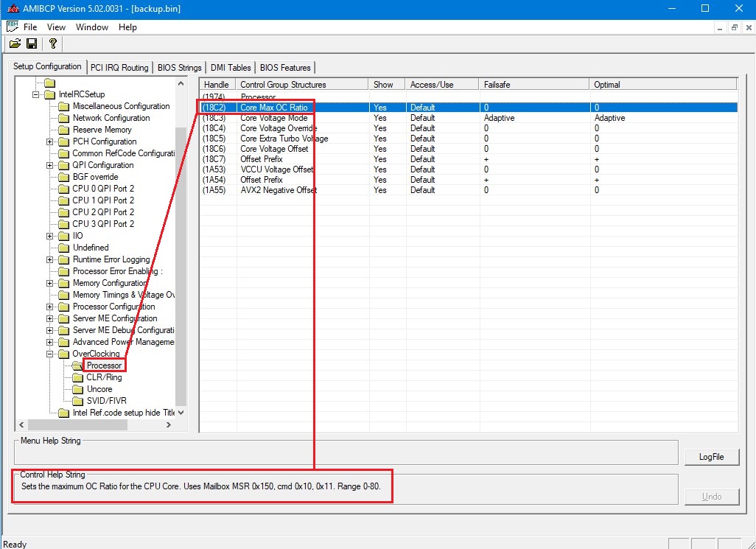Expand the Server ME Configuration node
Viewport: 756px width, 549px height.
(x=49, y=318)
